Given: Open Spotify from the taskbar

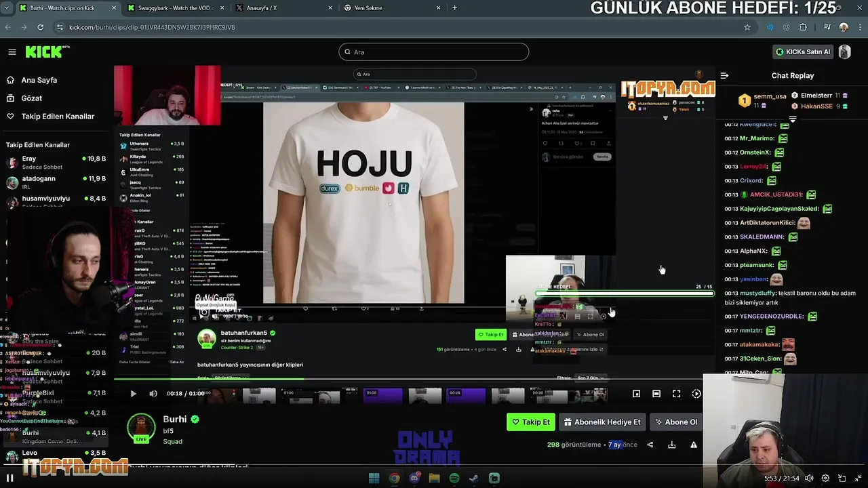Looking at the screenshot, I should coord(454,479).
